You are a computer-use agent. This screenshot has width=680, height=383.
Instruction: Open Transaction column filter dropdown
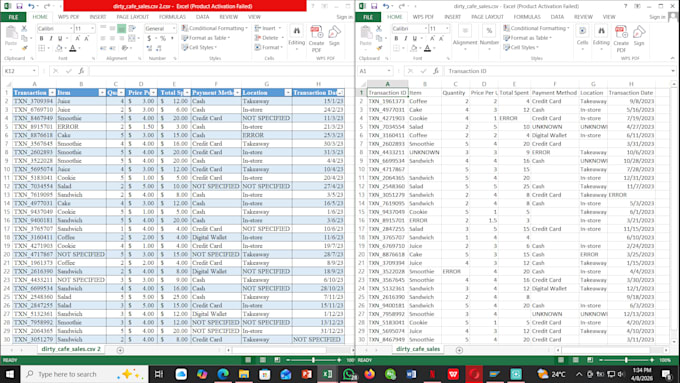[52, 92]
